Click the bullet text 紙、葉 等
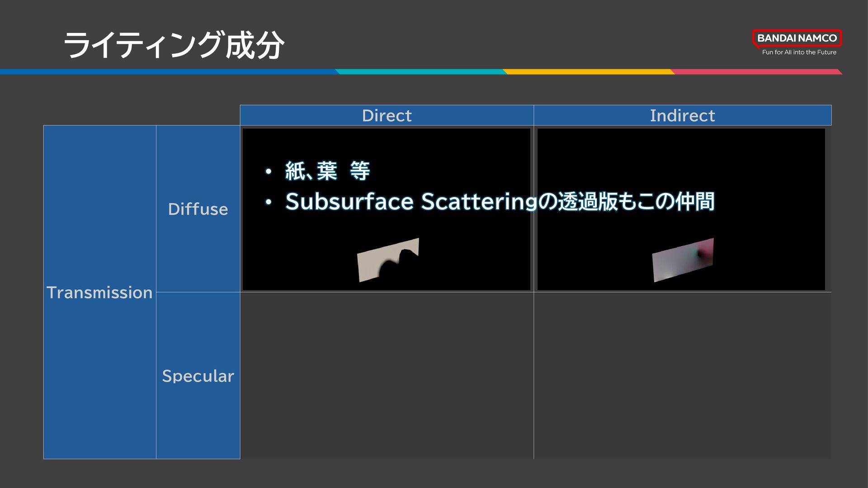 (327, 171)
